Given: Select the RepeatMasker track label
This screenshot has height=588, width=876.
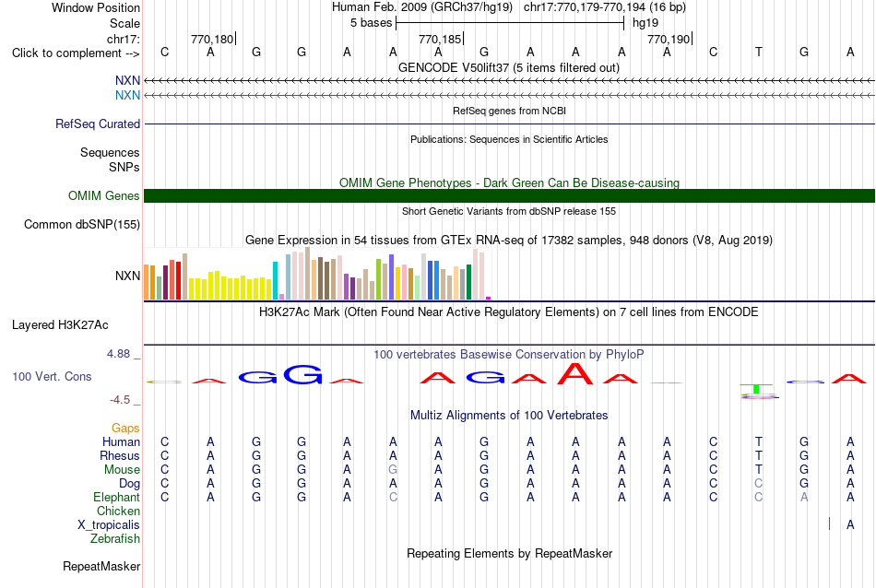Looking at the screenshot, I should point(101,566).
